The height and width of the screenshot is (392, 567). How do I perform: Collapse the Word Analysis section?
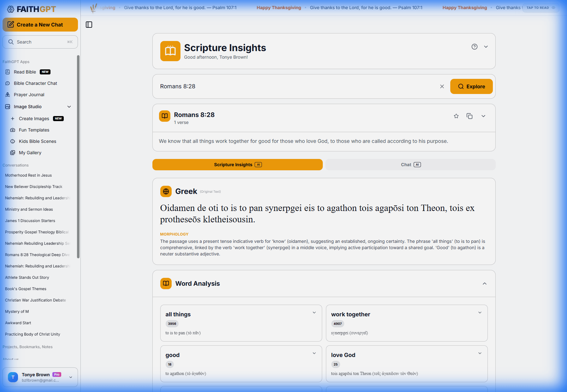click(485, 284)
